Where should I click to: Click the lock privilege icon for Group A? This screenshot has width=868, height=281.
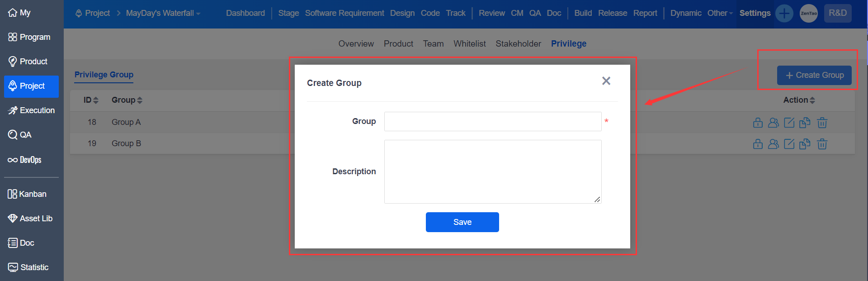[758, 123]
